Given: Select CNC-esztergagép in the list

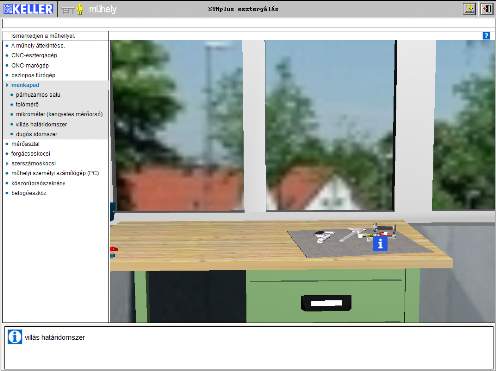Looking at the screenshot, I should click(34, 55).
